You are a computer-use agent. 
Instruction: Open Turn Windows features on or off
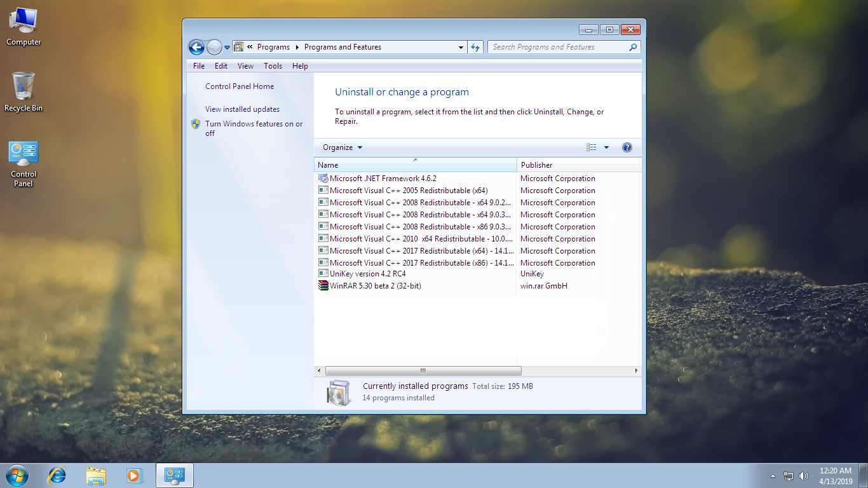tap(254, 128)
